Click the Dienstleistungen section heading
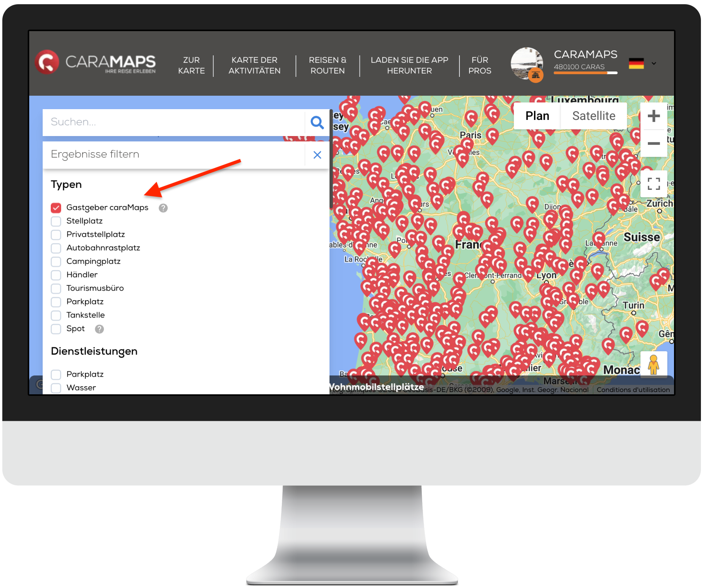This screenshot has height=588, width=704. (94, 351)
